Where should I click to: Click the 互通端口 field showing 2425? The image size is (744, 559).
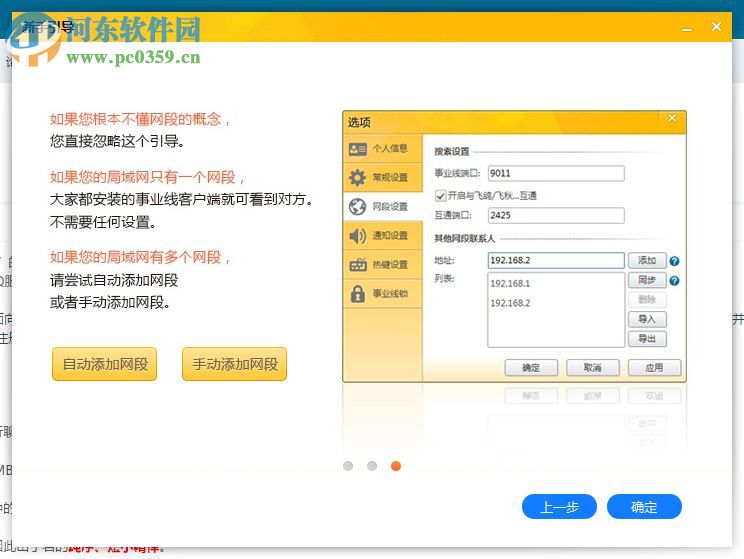coord(556,215)
